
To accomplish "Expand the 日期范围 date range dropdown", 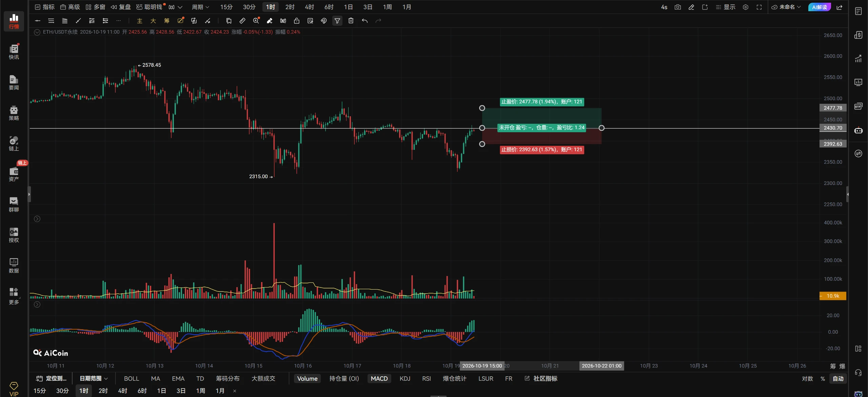I will 94,378.
